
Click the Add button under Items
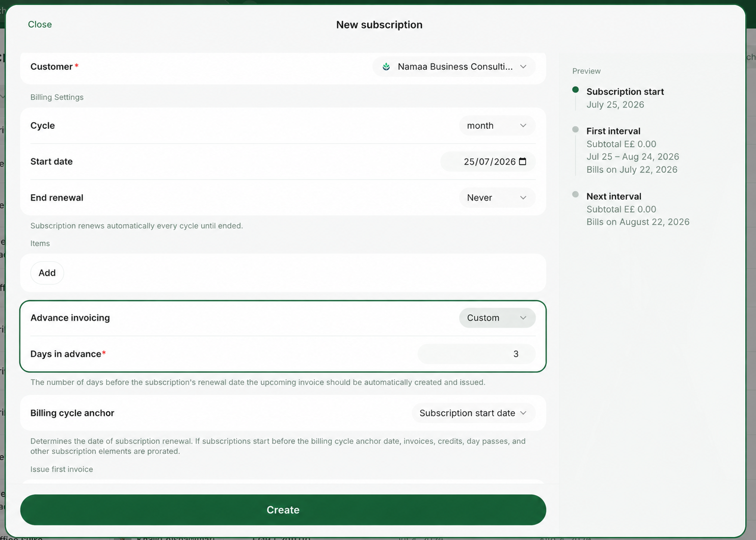[47, 273]
